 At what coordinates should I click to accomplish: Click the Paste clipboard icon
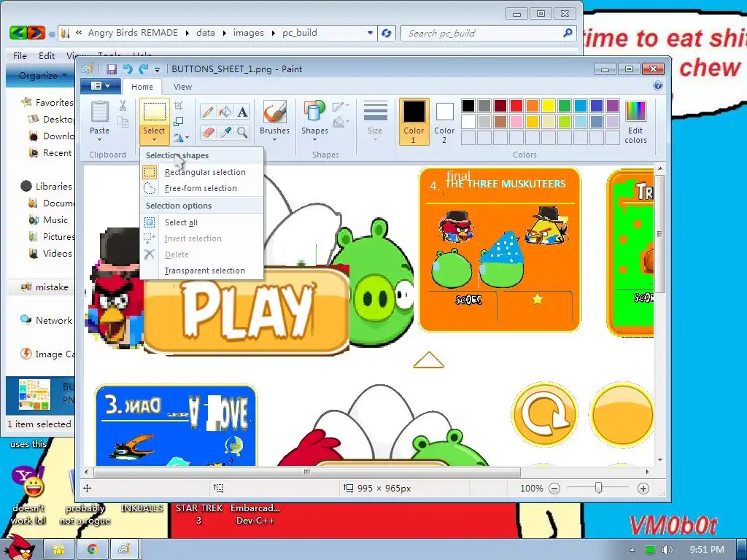coord(99,112)
